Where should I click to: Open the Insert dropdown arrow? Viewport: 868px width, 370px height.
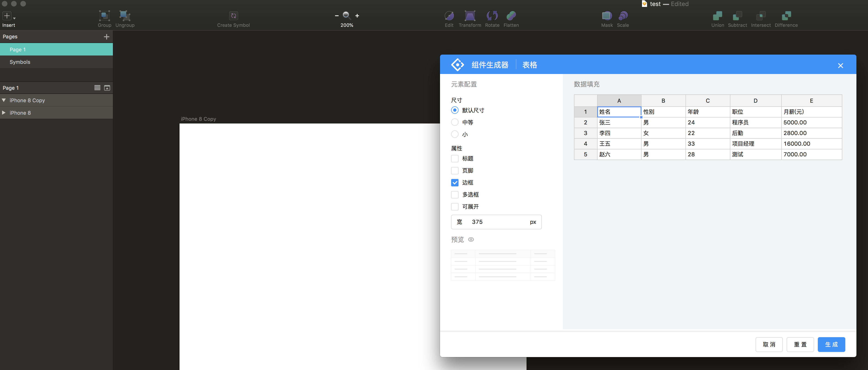[x=15, y=18]
